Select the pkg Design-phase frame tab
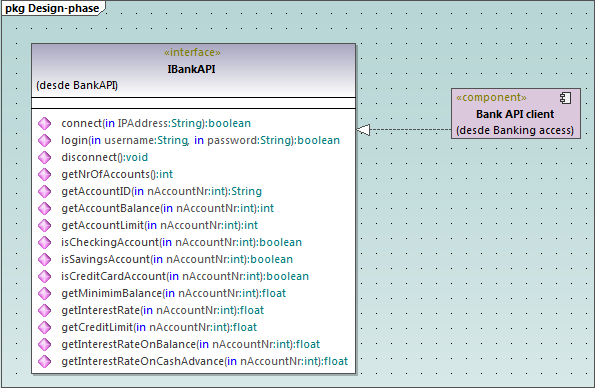Screen dimensions: 595x388 pyautogui.click(x=52, y=8)
